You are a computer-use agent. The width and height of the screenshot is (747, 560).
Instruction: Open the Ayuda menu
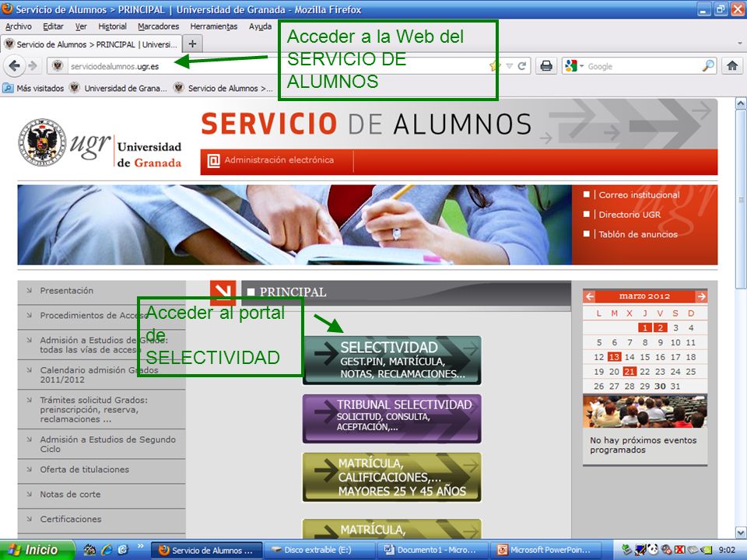click(260, 26)
